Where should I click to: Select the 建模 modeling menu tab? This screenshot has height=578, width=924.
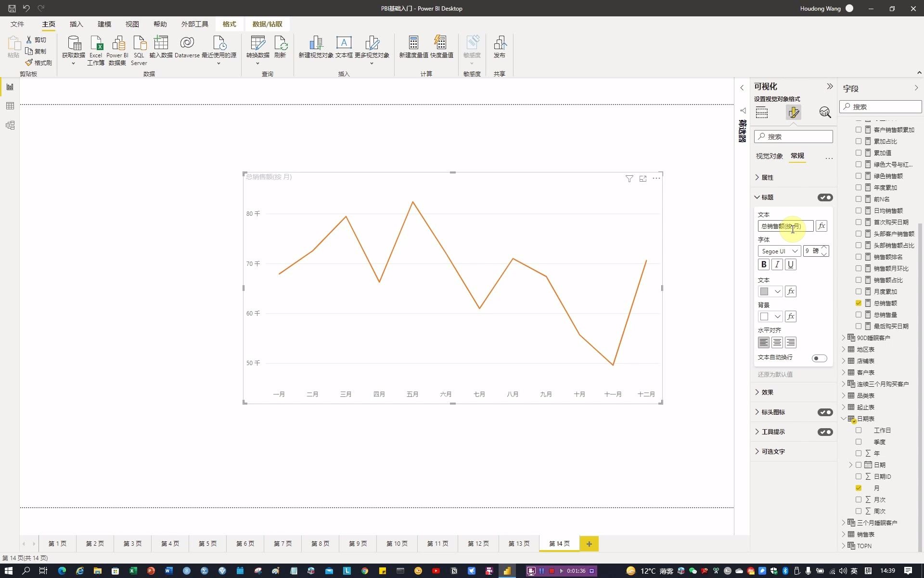104,23
